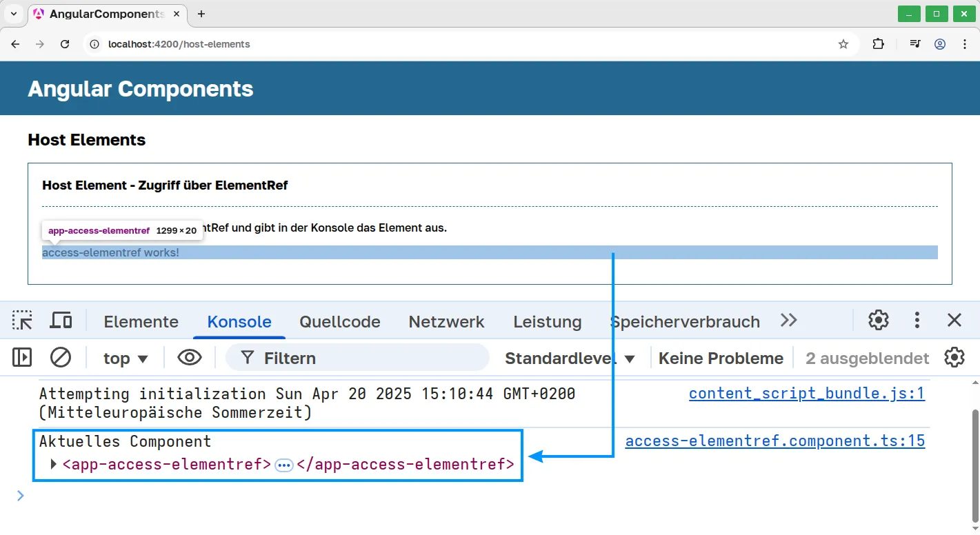This screenshot has width=980, height=535.
Task: Activate the DevTools element inspector icon
Action: (22, 320)
